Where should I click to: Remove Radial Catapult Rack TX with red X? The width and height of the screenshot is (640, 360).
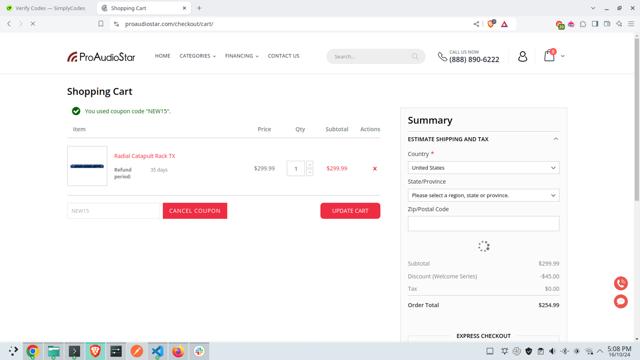[375, 169]
